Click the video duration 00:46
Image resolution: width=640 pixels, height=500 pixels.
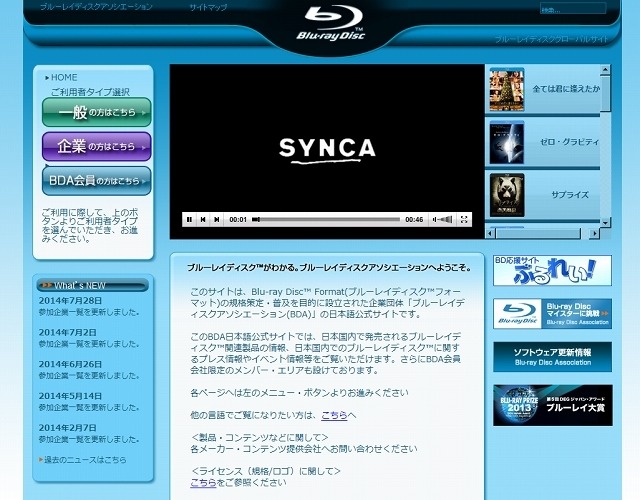click(414, 220)
